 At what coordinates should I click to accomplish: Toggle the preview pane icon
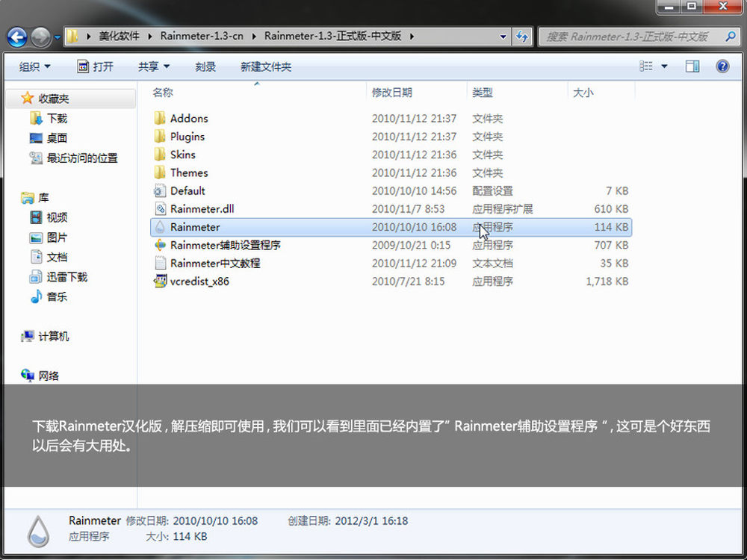(692, 66)
